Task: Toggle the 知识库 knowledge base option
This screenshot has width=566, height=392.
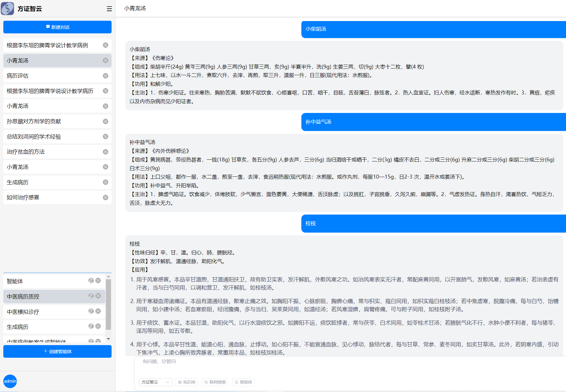Action: [x=186, y=382]
